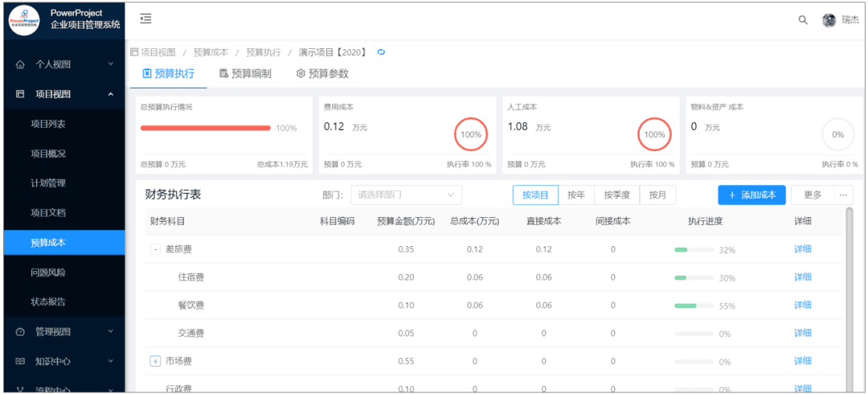Viewport: 868px width, 394px height.
Task: Click the 总预算执行情况 red progress bar
Action: coord(206,128)
